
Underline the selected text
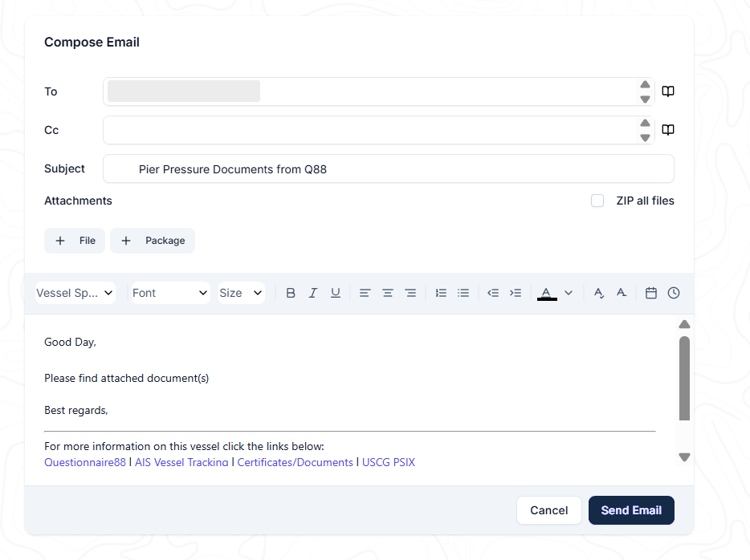336,293
